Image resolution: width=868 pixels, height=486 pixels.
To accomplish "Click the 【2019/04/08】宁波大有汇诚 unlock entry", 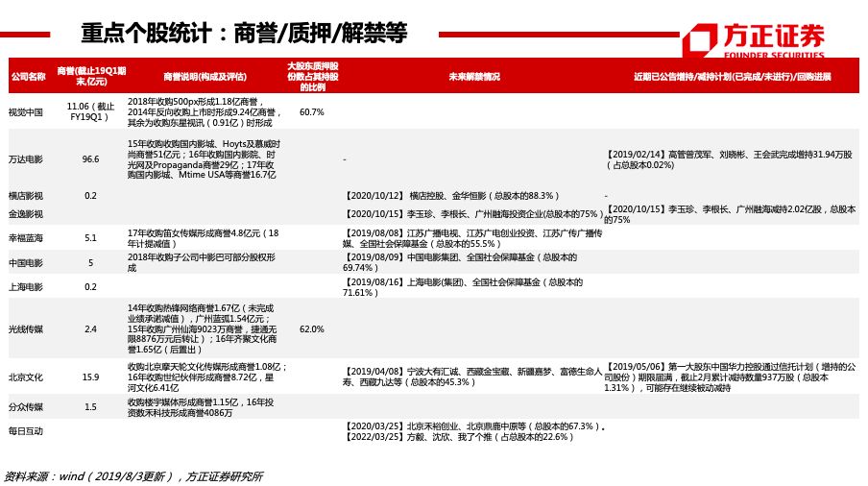I will click(x=472, y=377).
